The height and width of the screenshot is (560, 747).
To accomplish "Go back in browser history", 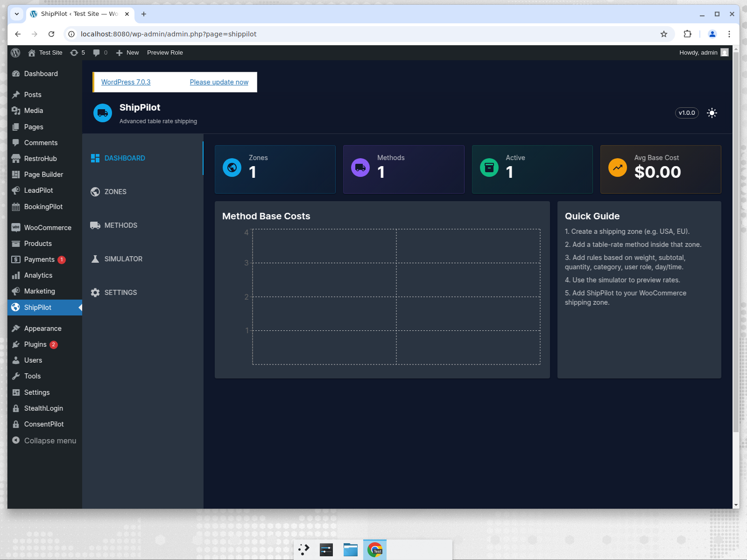I will 18,34.
